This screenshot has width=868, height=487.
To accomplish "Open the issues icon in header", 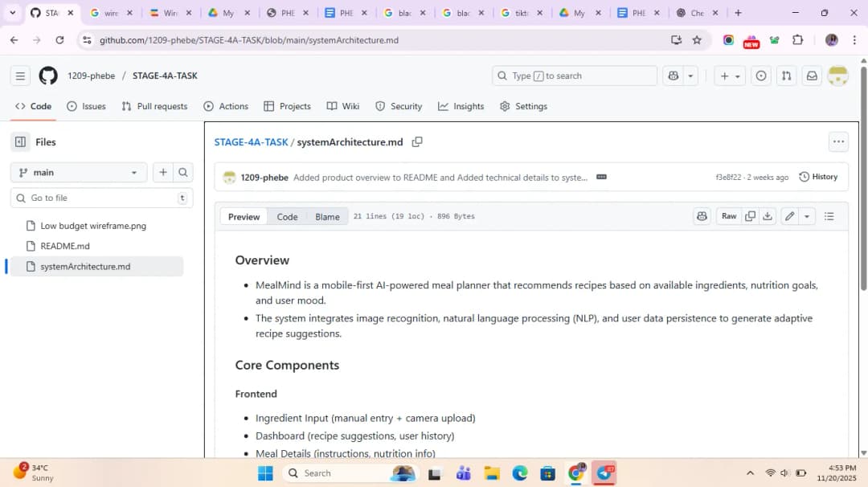I will 761,76.
